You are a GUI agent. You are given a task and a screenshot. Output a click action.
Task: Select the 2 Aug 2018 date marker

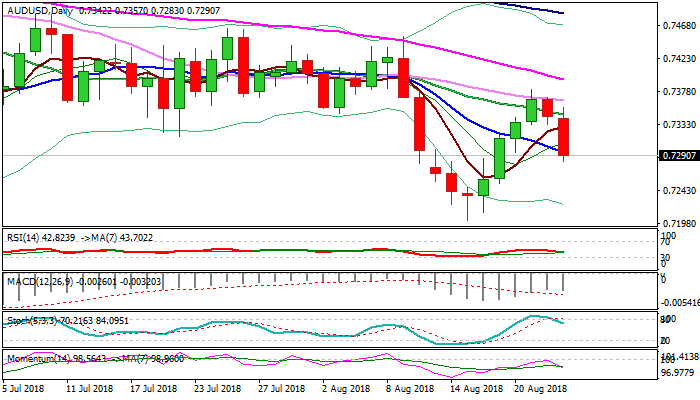(x=352, y=387)
